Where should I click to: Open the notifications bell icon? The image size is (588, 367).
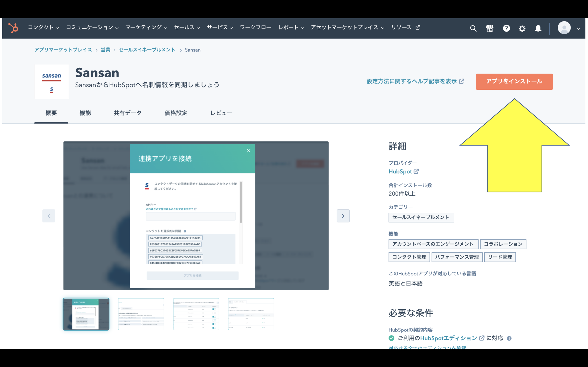click(x=538, y=28)
